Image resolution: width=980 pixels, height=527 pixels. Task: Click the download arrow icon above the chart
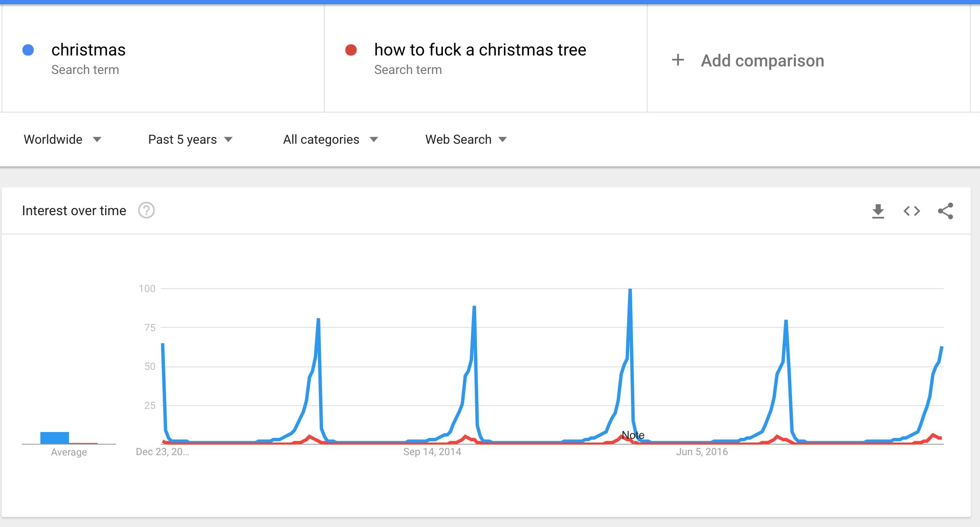879,211
